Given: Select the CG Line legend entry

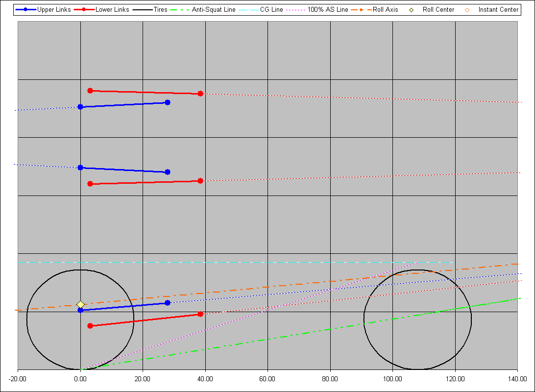Looking at the screenshot, I should pos(261,9).
